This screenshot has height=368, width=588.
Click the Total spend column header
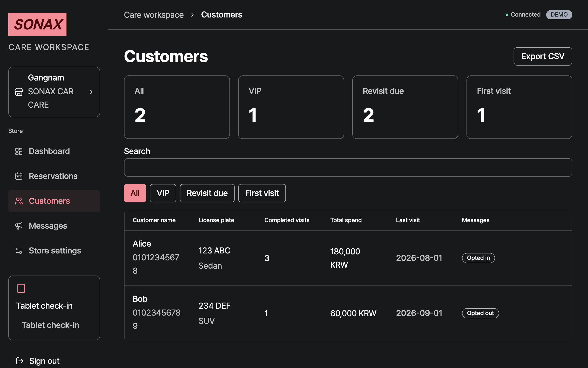pyautogui.click(x=346, y=220)
